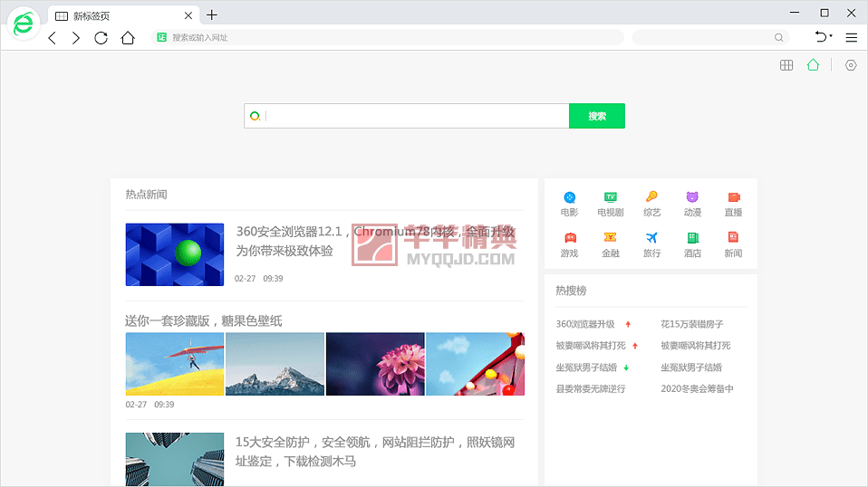Open the hamburger main menu
Viewport: 868px width, 487px height.
point(852,38)
